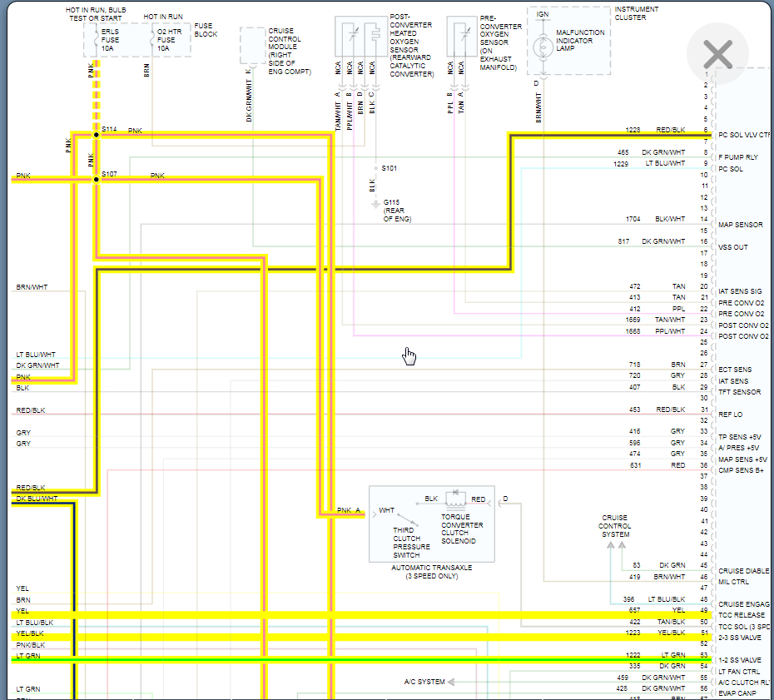Click the cruise control system arrows
Image resolution: width=774 pixels, height=700 pixels.
[x=616, y=545]
